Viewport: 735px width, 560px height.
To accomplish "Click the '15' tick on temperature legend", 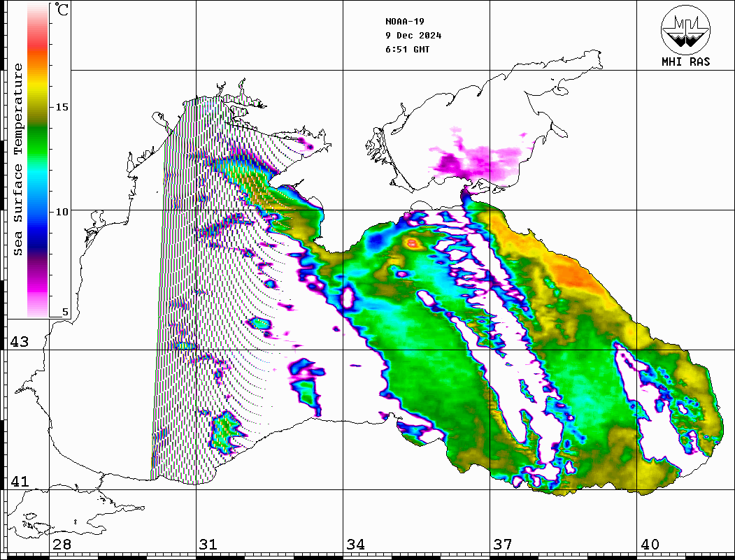I will (x=62, y=107).
